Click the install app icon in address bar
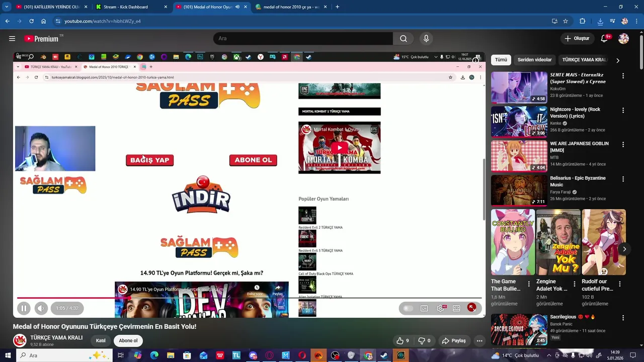644x362 pixels. click(554, 21)
